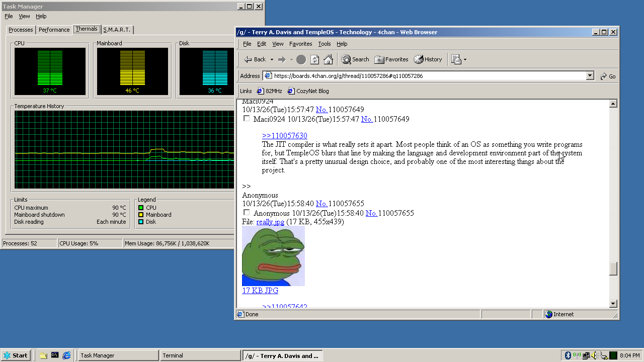
Task: Open the 82MHz link in Links bar
Action: (x=269, y=91)
